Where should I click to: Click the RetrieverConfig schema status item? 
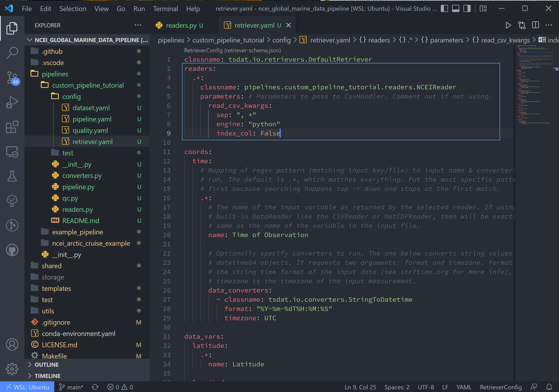501,387
